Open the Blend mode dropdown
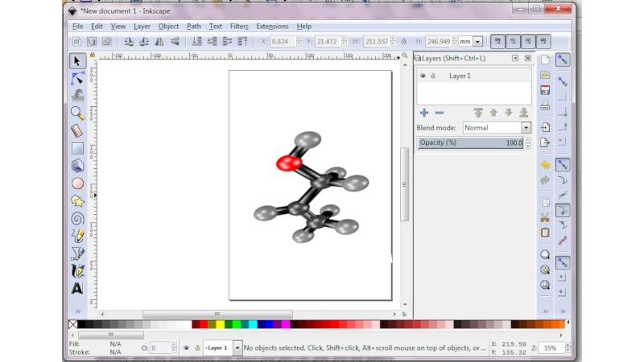This screenshot has width=644, height=362. [526, 128]
